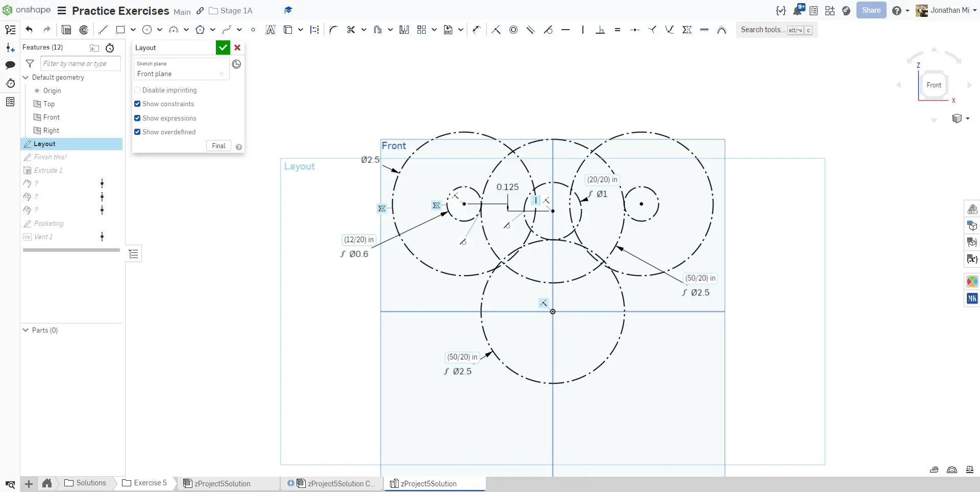Open the rectangle tool dropdown arrow
The image size is (980, 492).
pyautogui.click(x=133, y=30)
